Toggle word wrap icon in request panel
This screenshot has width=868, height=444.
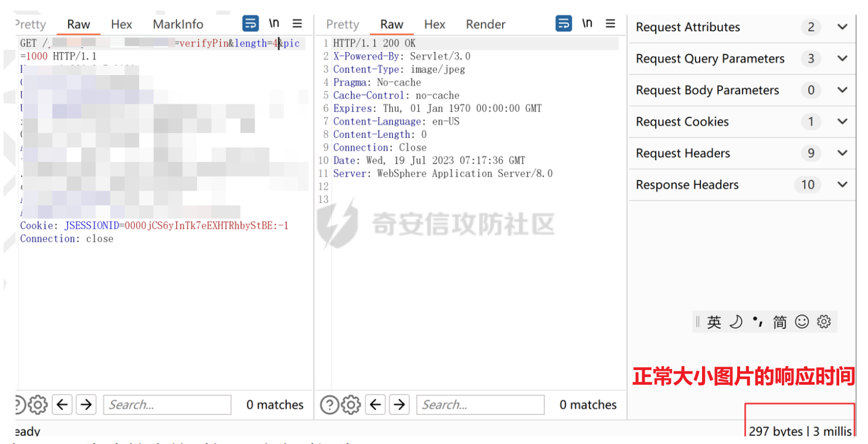tap(250, 23)
